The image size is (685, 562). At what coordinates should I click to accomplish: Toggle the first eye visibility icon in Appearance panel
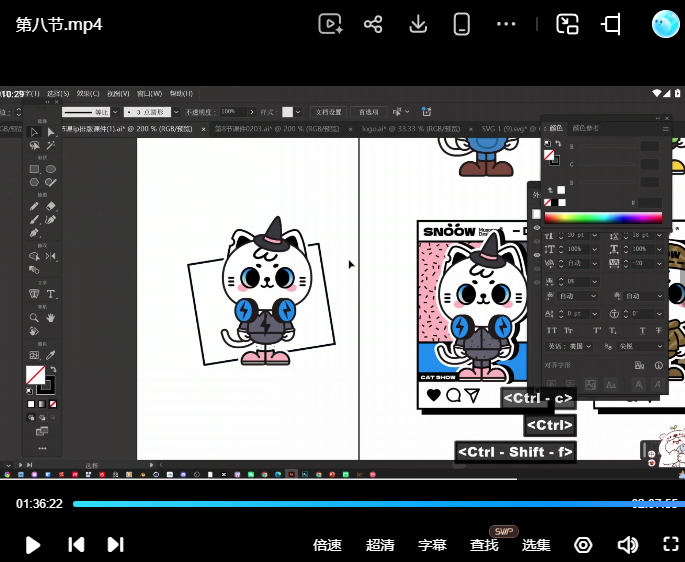pos(537,228)
